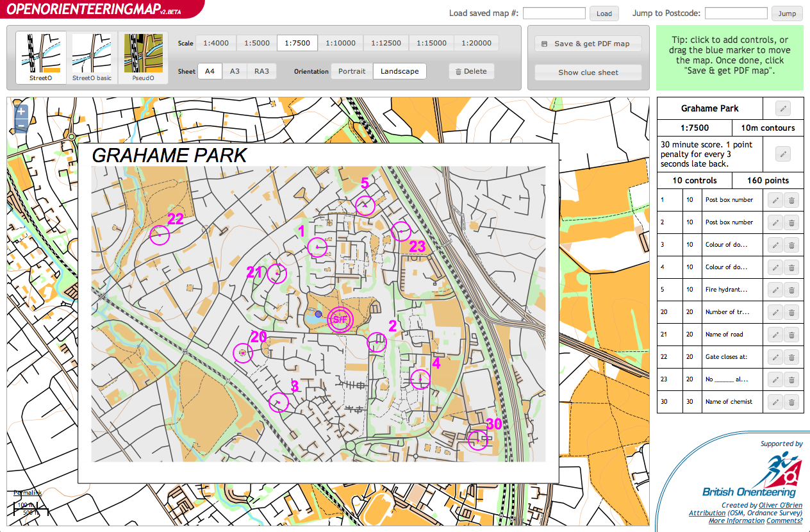Select the 1:10000 scale option
This screenshot has height=532, width=810.
pos(342,43)
